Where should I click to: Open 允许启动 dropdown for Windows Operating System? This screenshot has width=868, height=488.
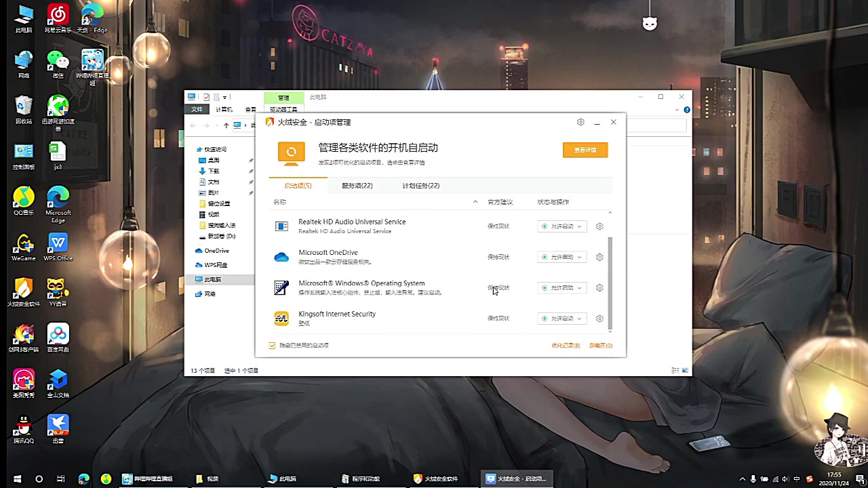click(x=561, y=287)
